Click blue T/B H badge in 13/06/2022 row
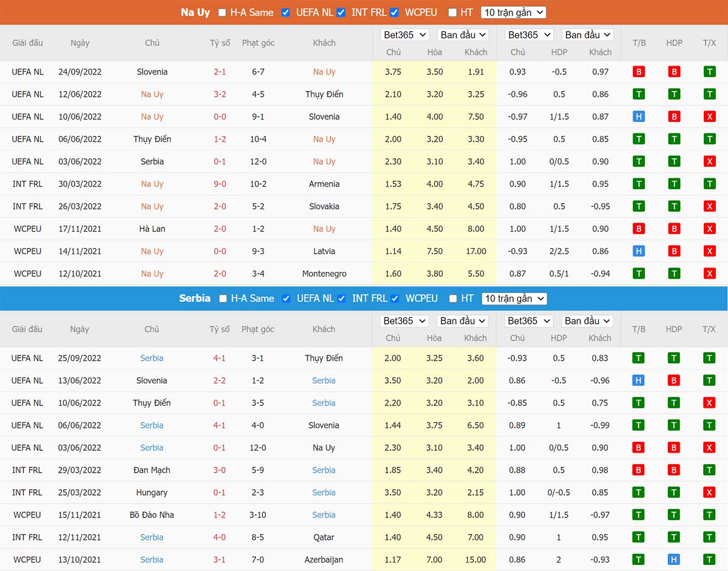The width and height of the screenshot is (728, 571). [638, 380]
